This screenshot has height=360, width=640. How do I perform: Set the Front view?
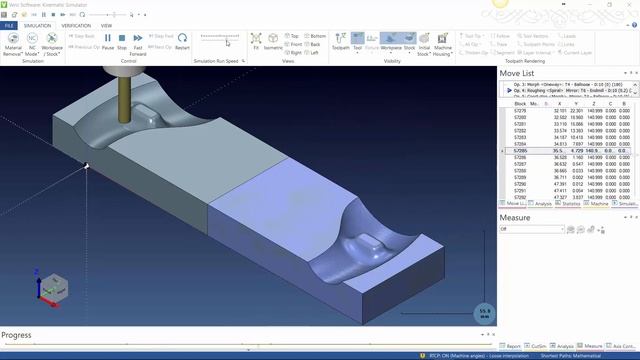[293, 44]
